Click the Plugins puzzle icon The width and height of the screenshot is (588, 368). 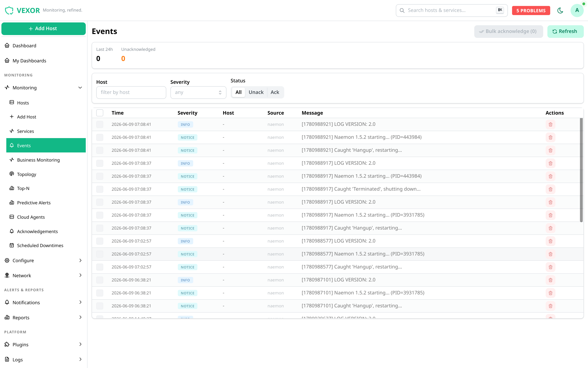[x=7, y=344]
